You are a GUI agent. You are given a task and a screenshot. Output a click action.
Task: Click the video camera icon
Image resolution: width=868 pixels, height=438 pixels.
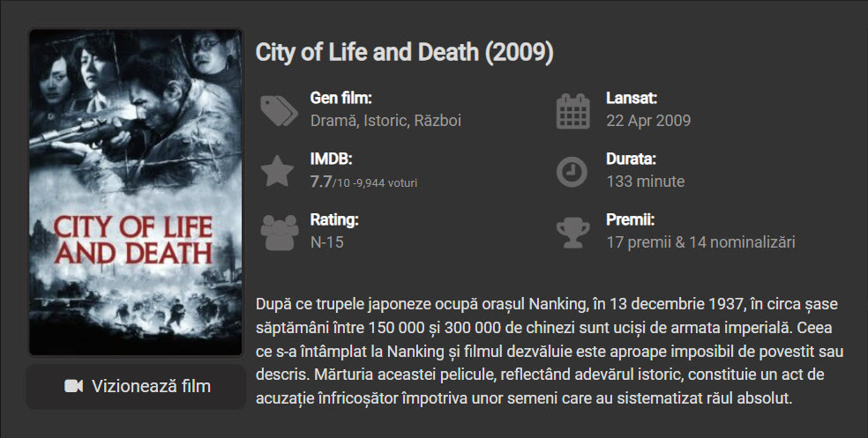click(74, 386)
